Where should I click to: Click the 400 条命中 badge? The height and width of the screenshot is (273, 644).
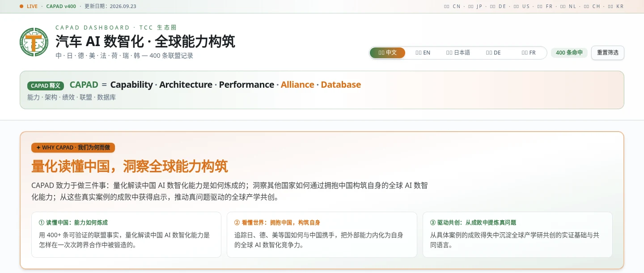pyautogui.click(x=569, y=53)
